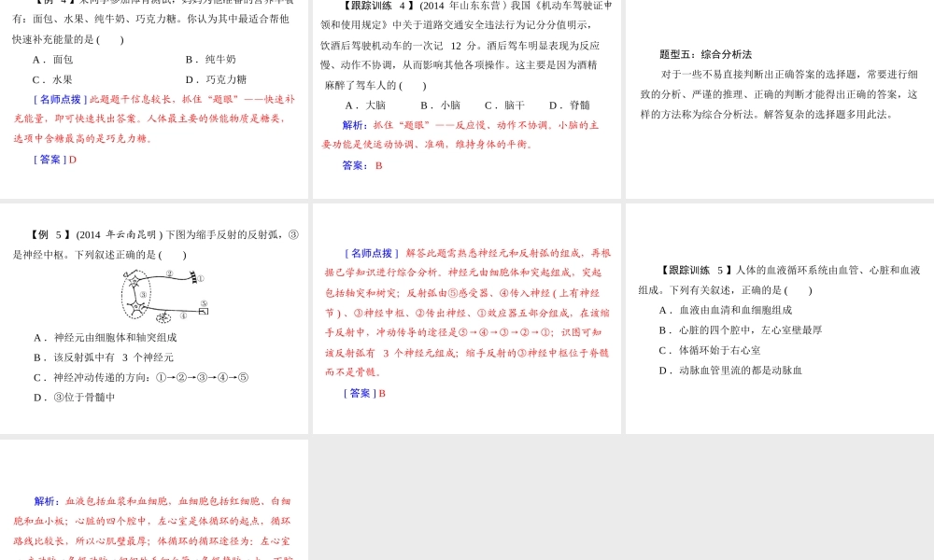This screenshot has height=560, width=934.
Task: Click the reflex arc diagram image
Action: pos(165,296)
